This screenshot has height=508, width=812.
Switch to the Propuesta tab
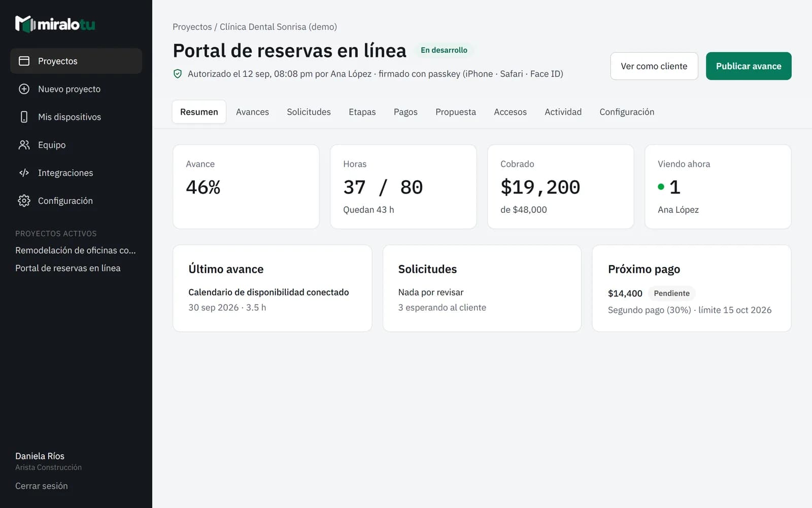(x=456, y=112)
